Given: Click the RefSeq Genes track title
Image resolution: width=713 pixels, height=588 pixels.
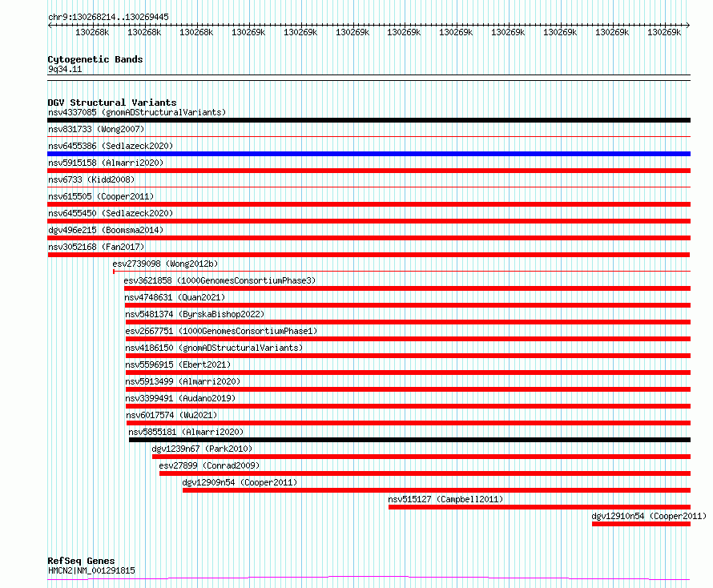Looking at the screenshot, I should [81, 561].
